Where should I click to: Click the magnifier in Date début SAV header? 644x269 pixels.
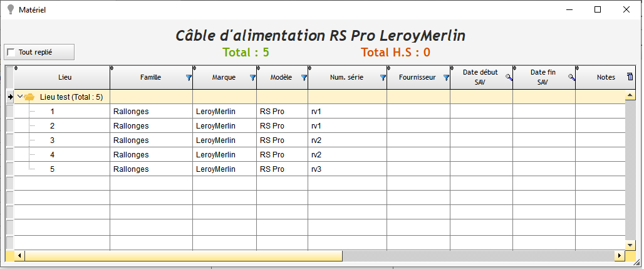pos(509,77)
